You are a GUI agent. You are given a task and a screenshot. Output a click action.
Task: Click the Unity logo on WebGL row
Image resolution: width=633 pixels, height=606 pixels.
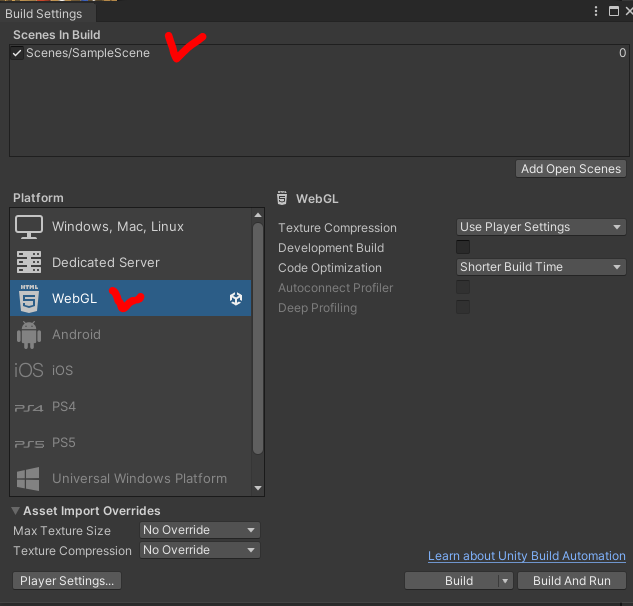pyautogui.click(x=236, y=299)
